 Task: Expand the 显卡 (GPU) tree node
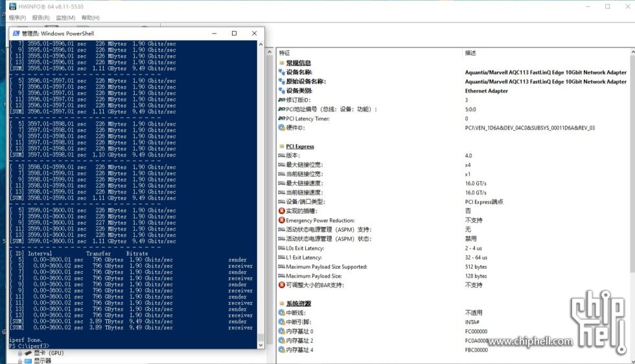[20, 354]
